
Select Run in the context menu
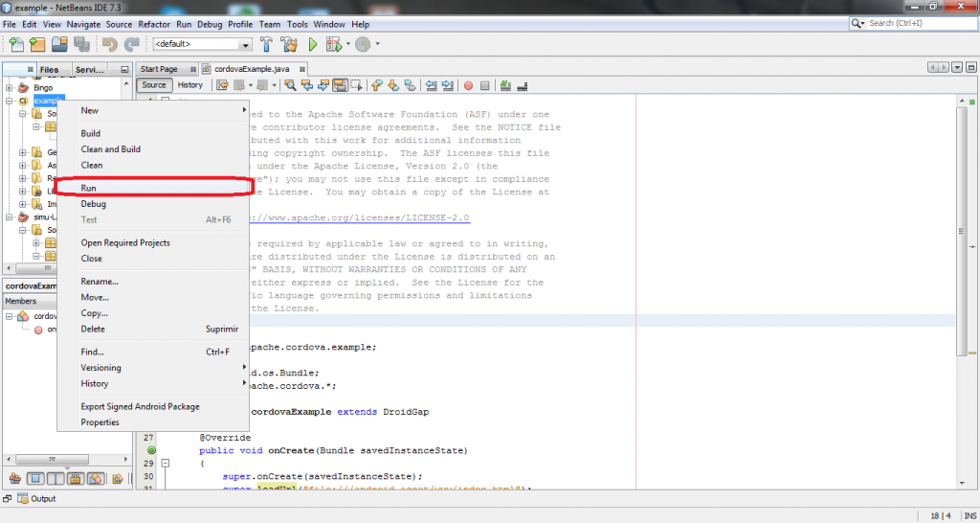153,188
